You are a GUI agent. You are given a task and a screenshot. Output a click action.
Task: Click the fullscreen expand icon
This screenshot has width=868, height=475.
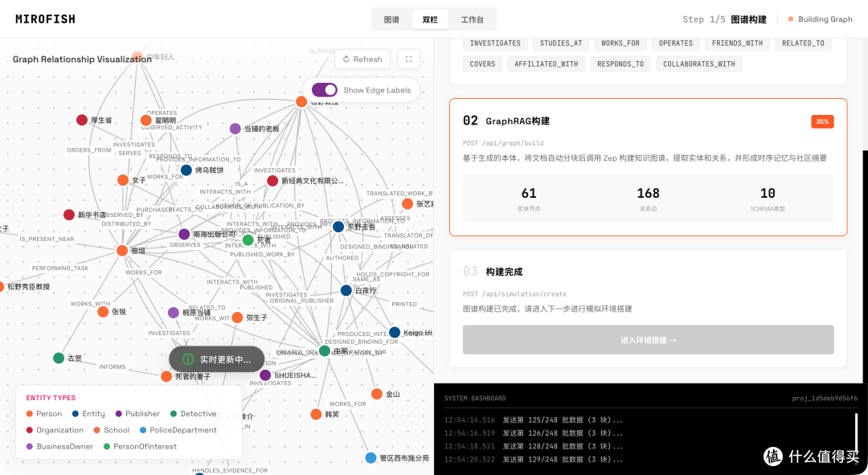(x=408, y=59)
